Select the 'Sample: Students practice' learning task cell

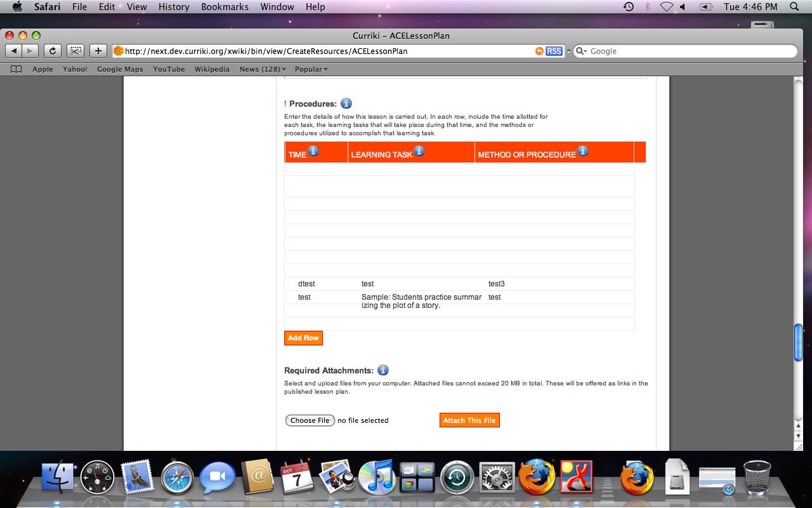(x=422, y=301)
